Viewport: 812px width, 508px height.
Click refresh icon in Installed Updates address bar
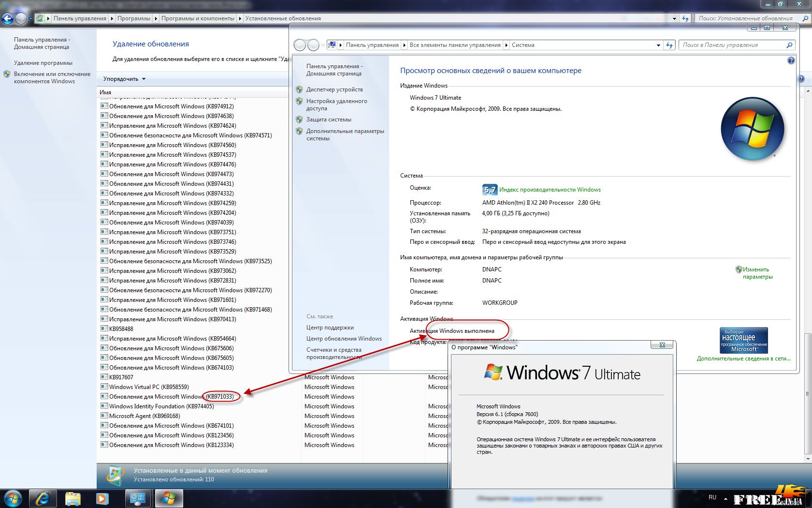tap(685, 18)
